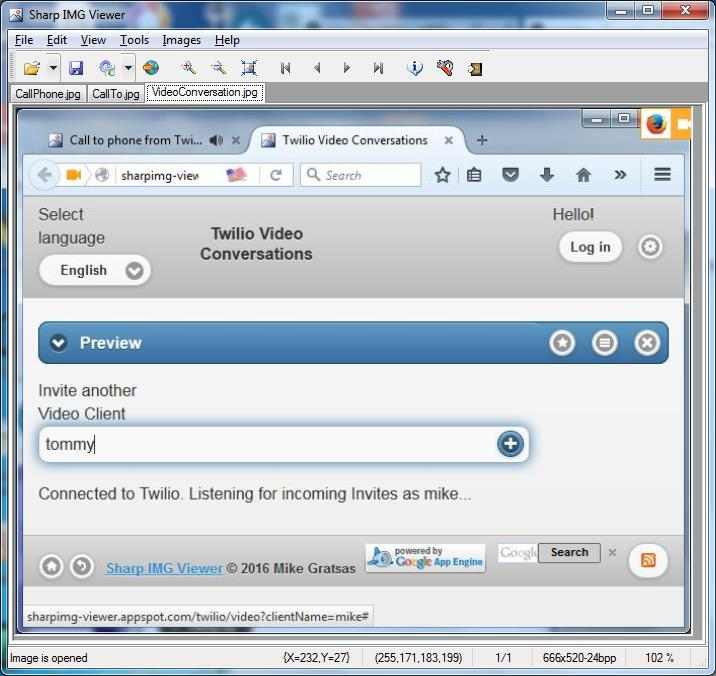This screenshot has width=716, height=676.
Task: Close the 'Call to phone' browser tab in the image
Action: (236, 140)
